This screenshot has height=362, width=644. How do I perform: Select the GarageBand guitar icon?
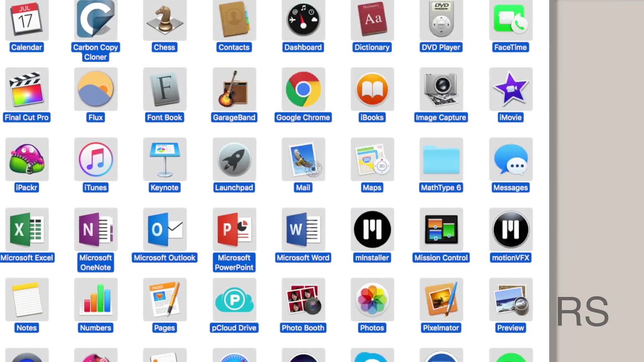(234, 89)
